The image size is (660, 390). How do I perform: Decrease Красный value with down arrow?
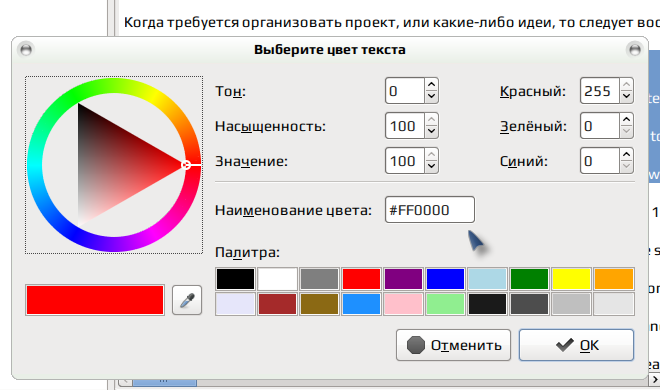[x=626, y=96]
